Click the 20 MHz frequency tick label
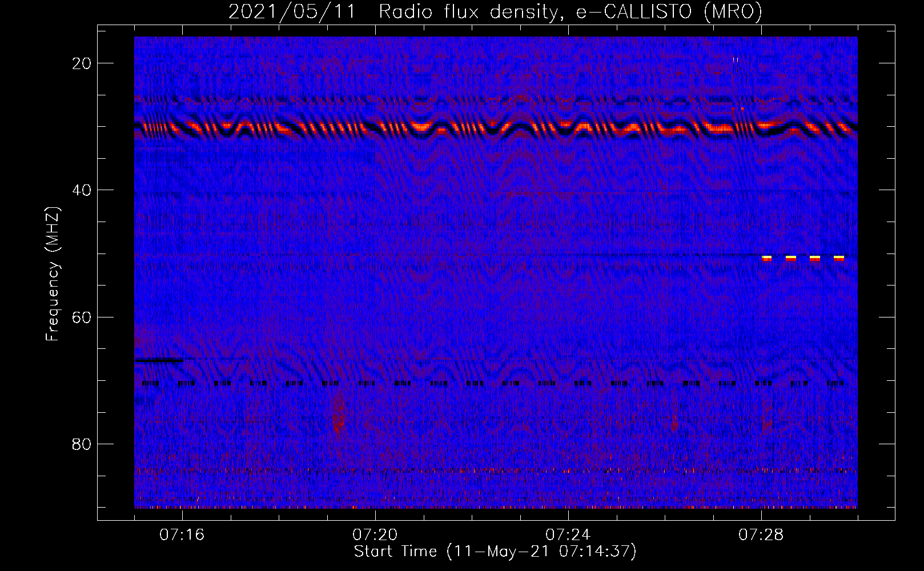 tap(82, 63)
